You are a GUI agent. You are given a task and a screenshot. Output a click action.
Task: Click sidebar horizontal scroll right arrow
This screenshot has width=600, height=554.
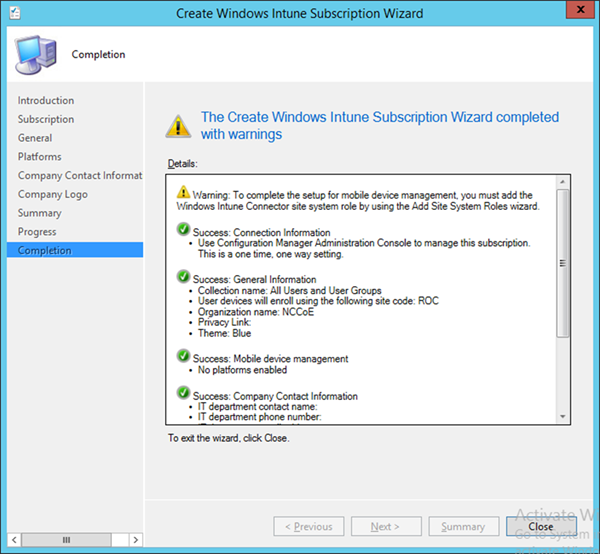pyautogui.click(x=135, y=540)
